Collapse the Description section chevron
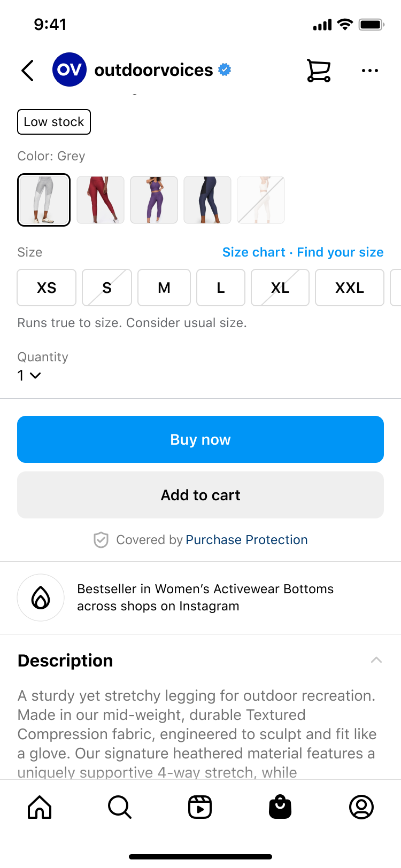 point(376,660)
